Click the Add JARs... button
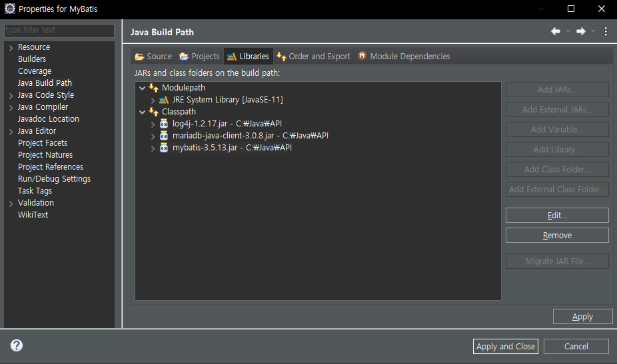The width and height of the screenshot is (617, 364). pos(557,90)
